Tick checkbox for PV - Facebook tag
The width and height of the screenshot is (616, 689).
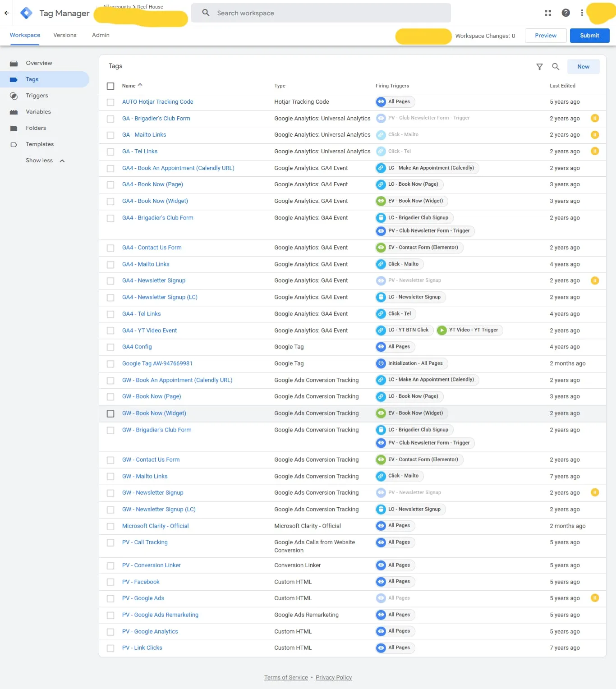[110, 582]
